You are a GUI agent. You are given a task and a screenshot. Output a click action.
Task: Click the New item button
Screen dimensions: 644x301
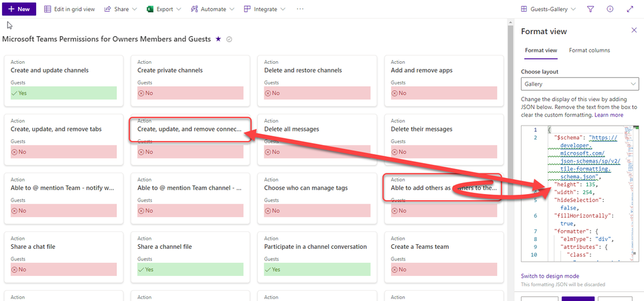click(x=19, y=9)
